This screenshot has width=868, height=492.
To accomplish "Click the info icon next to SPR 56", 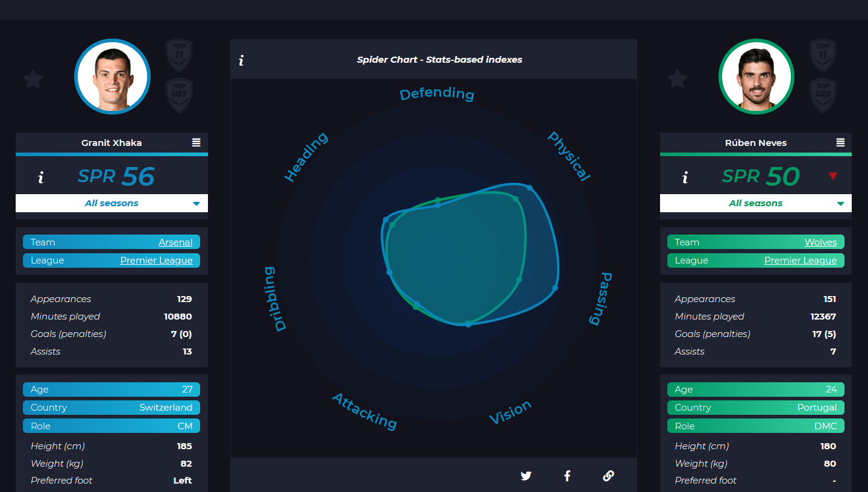I will [40, 177].
